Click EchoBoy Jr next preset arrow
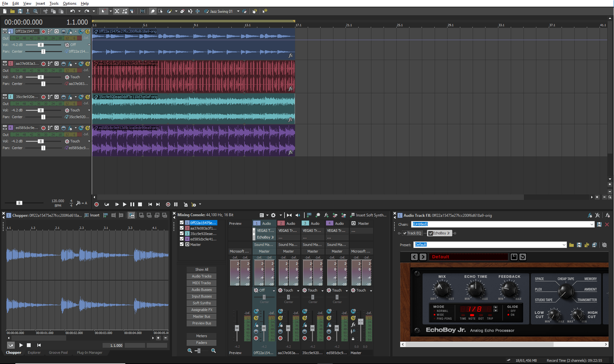This screenshot has width=614, height=364. pyautogui.click(x=423, y=257)
